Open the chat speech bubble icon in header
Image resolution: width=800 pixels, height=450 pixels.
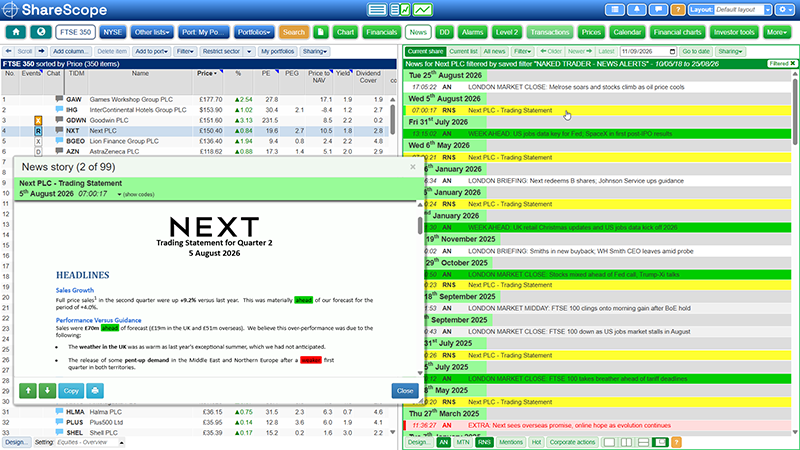[x=658, y=10]
